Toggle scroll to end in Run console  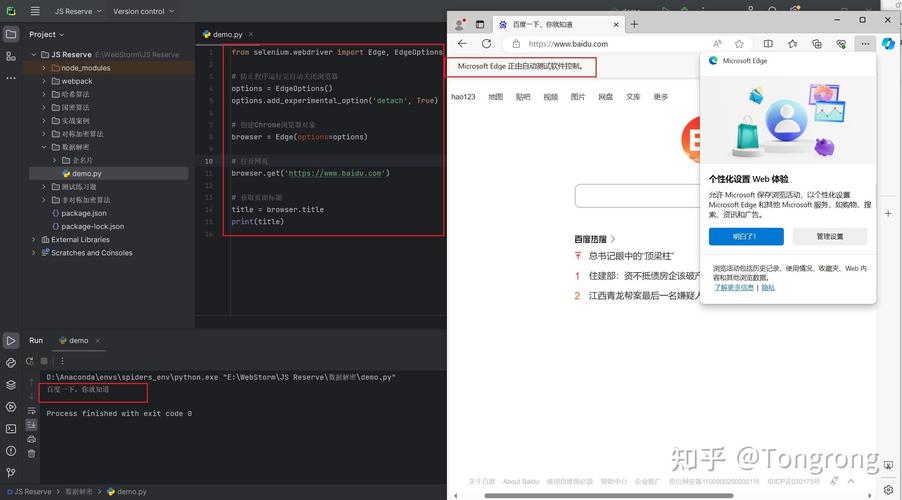pyautogui.click(x=32, y=425)
